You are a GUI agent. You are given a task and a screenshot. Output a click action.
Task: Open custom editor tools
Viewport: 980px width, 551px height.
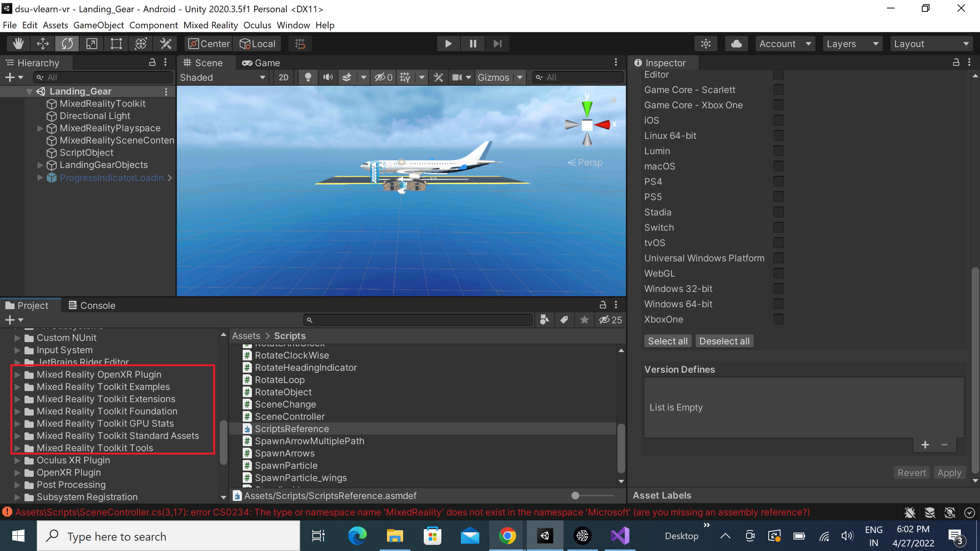[x=165, y=44]
